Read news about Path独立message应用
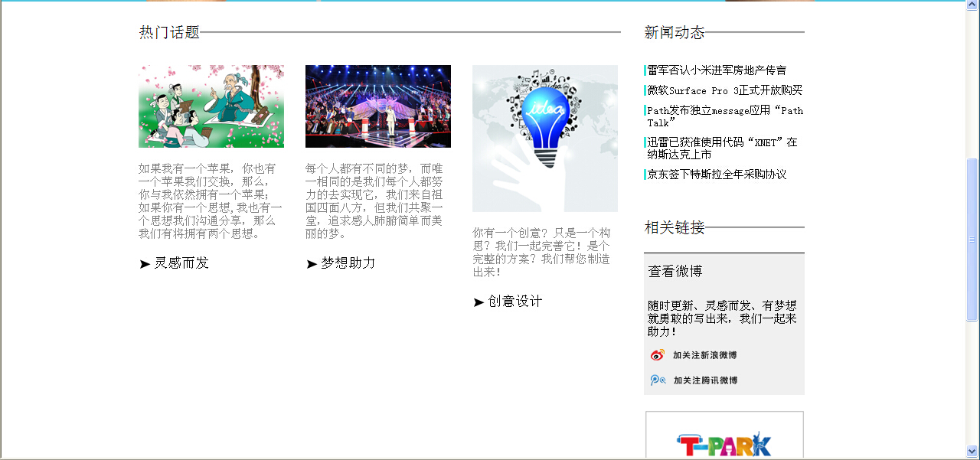980x460 pixels. 724,116
